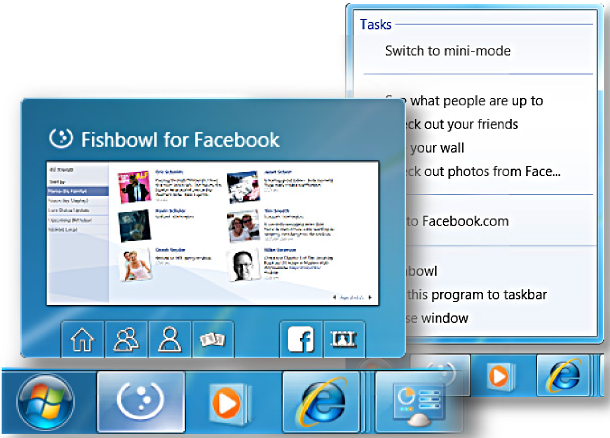The image size is (610, 438).
Task: Click the Windows Start orb
Action: 46,402
